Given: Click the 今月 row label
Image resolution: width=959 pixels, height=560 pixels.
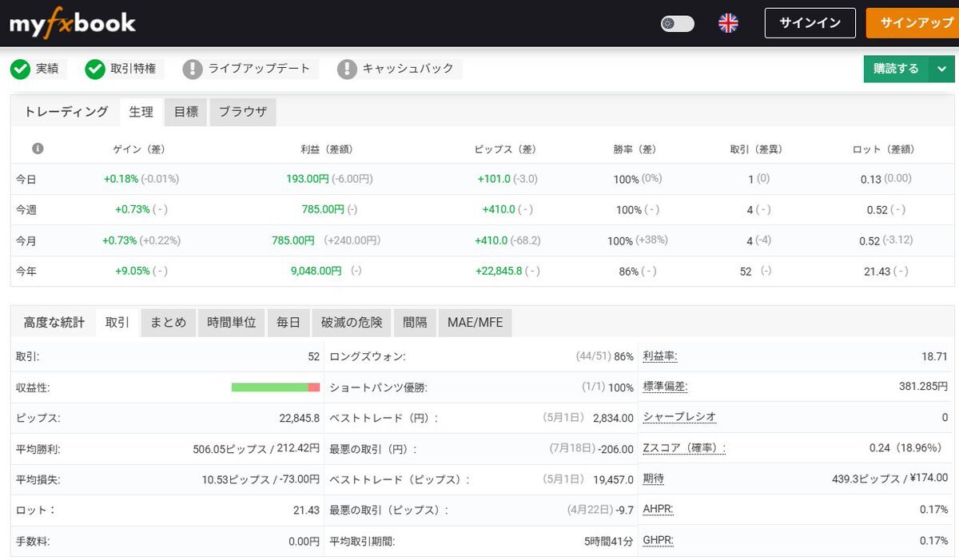Looking at the screenshot, I should 26,240.
